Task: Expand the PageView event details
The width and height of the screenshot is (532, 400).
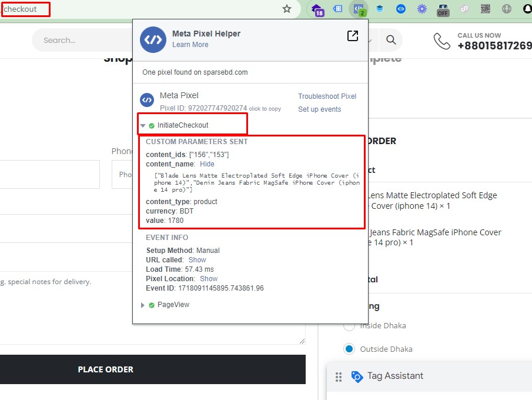Action: pyautogui.click(x=143, y=305)
